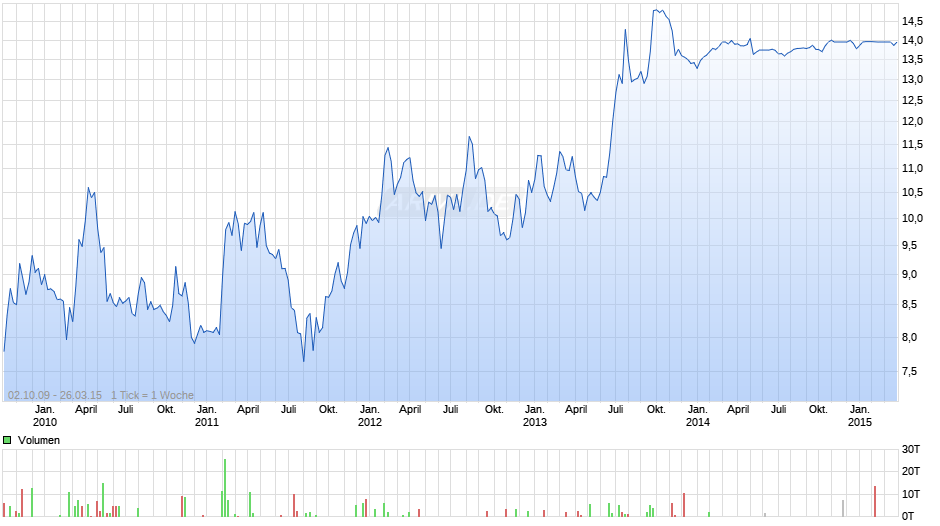
Task: Click the 2011 year label on time axis
Action: (x=207, y=422)
